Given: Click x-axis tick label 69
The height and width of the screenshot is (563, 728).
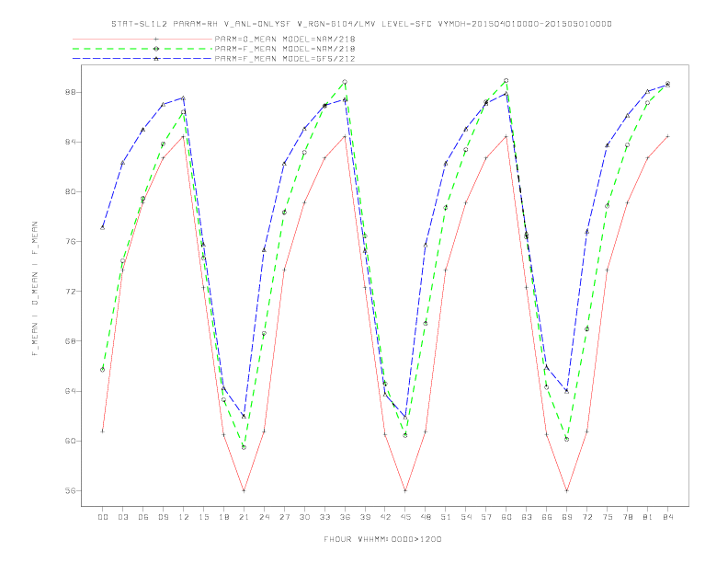Looking at the screenshot, I should coord(567,517).
